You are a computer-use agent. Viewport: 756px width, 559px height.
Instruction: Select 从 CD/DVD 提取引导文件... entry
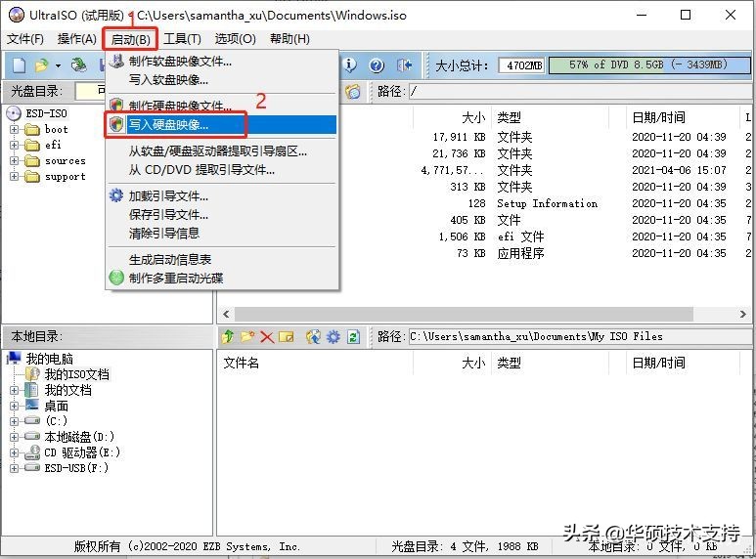pos(222,170)
